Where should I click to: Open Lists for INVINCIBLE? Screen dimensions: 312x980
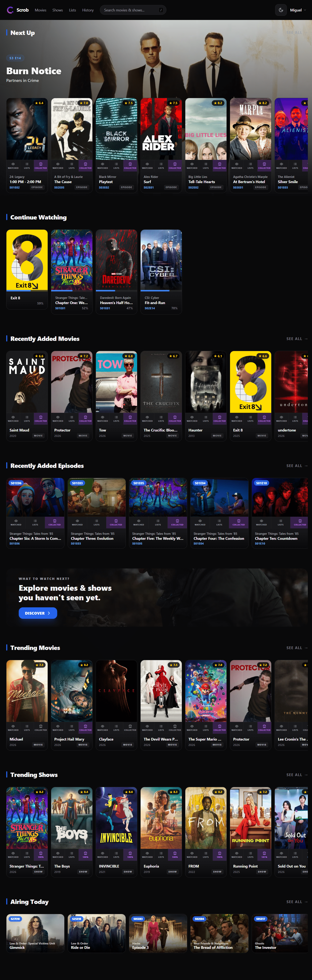(116, 854)
